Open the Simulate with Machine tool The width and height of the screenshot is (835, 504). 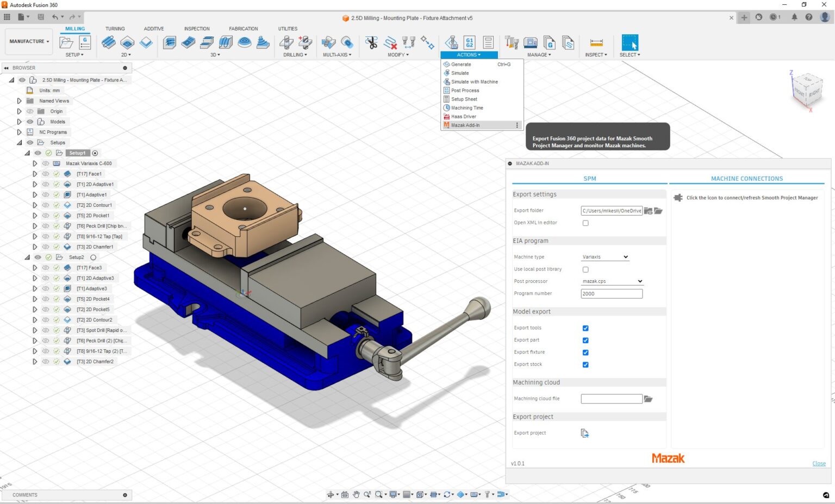(x=472, y=81)
